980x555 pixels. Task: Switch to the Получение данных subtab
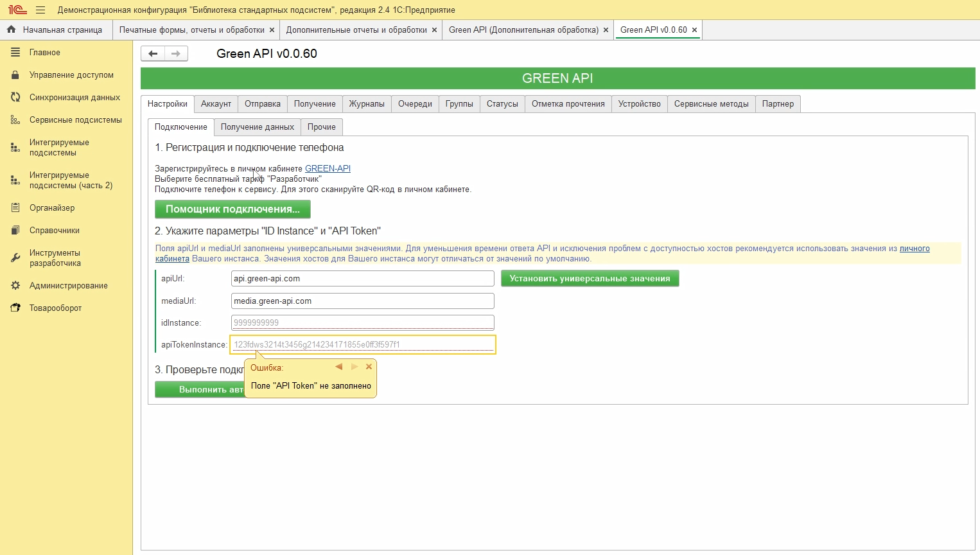257,127
